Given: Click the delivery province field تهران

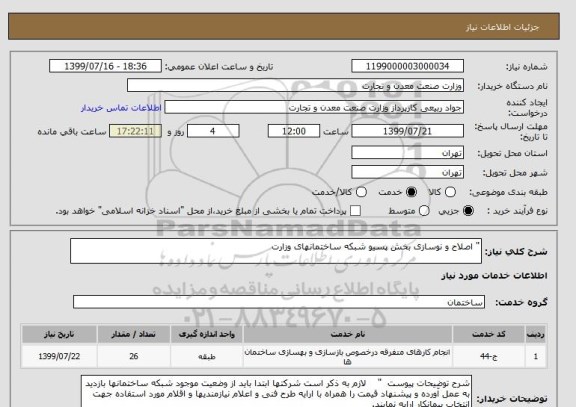Looking at the screenshot, I should pos(407,153).
